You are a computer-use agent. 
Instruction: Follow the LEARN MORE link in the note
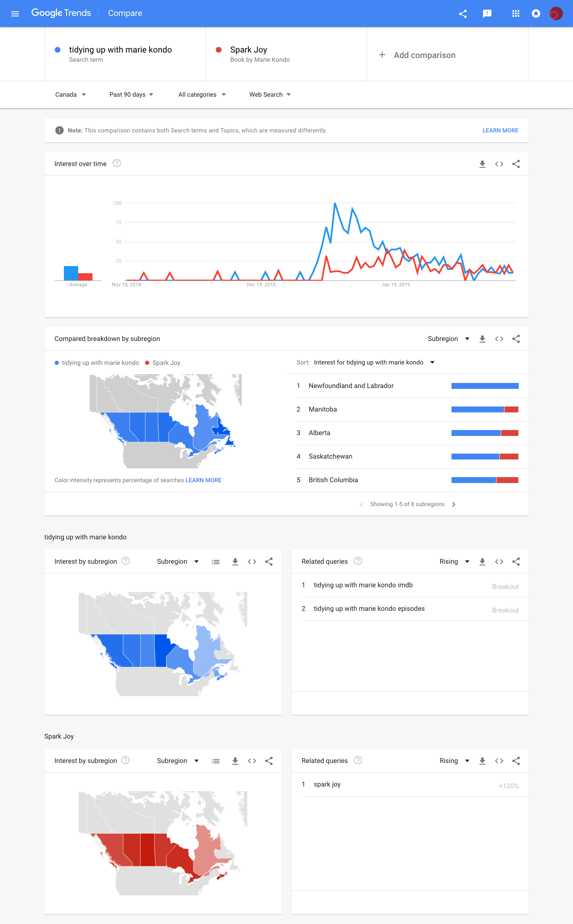(500, 130)
